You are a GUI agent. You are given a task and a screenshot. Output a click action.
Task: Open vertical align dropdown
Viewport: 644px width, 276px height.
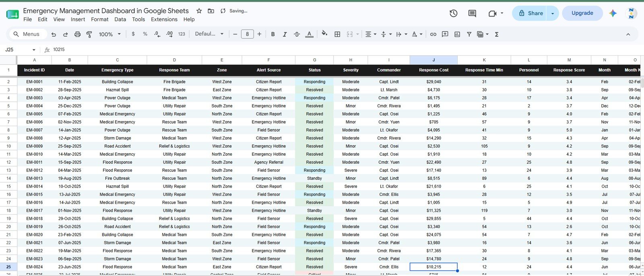386,34
